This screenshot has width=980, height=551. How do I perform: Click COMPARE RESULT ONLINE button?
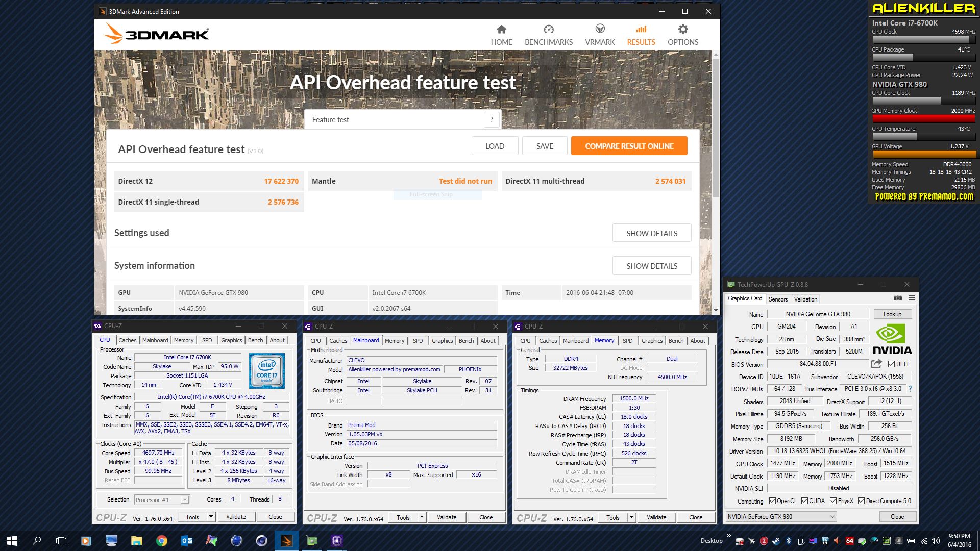629,146
